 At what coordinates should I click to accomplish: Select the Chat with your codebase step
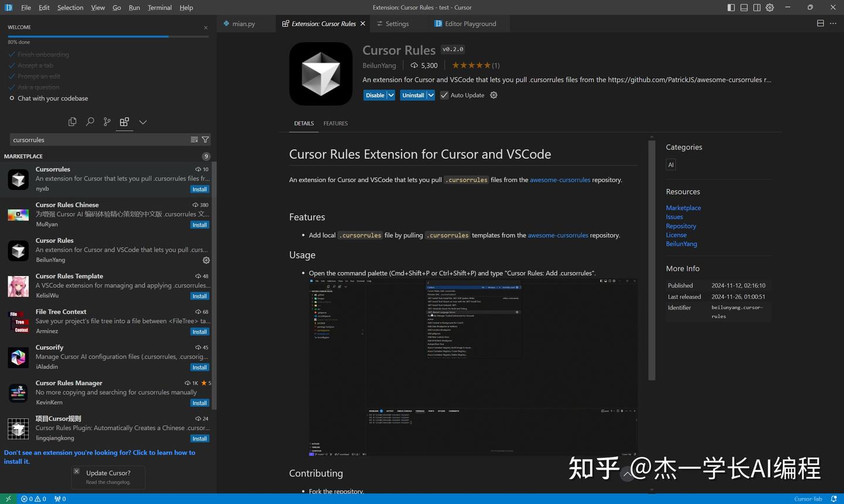click(53, 98)
